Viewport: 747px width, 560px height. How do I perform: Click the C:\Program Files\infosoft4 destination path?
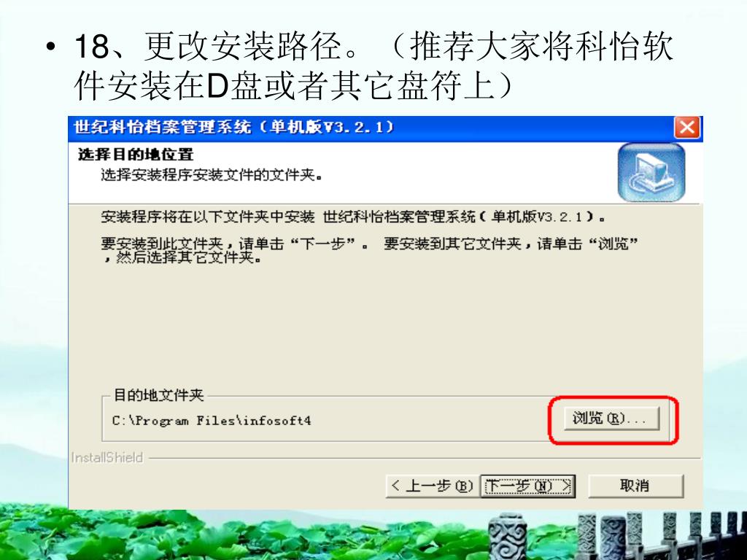pyautogui.click(x=212, y=421)
